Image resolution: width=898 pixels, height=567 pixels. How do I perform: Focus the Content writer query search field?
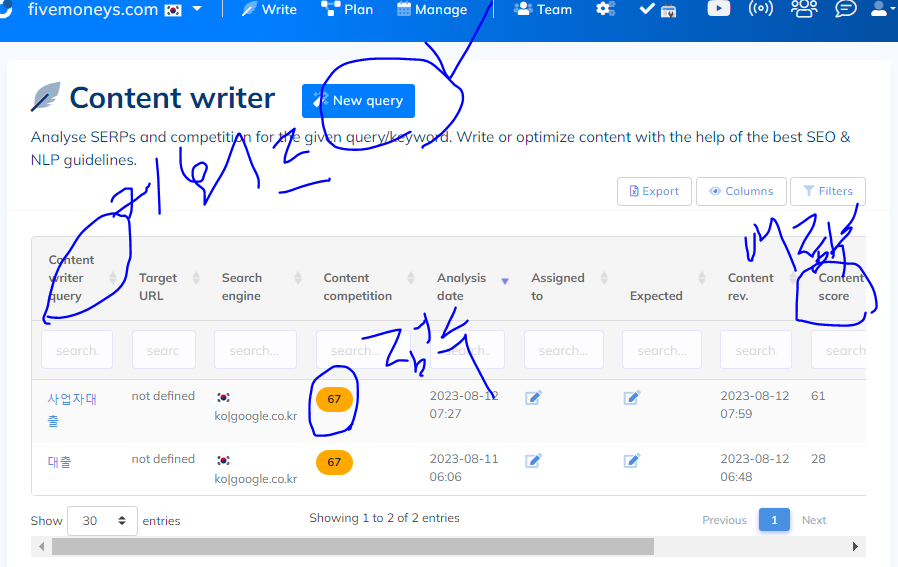[77, 350]
